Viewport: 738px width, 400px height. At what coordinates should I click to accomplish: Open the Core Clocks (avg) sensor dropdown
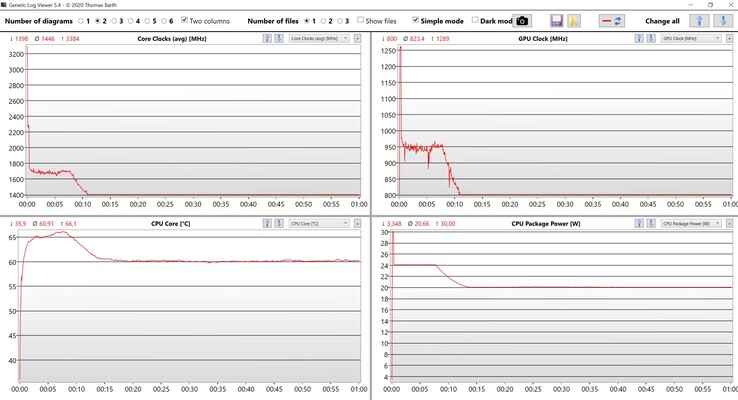tap(318, 38)
